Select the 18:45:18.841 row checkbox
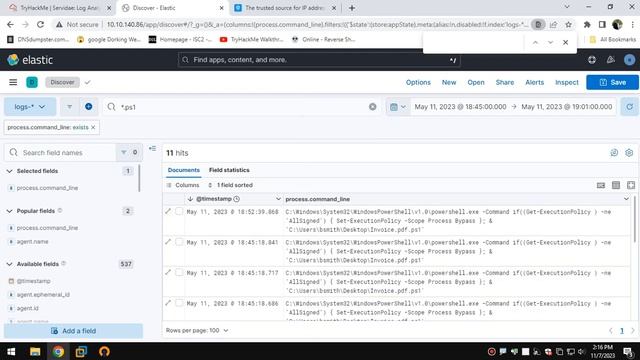Viewport: 640px width, 360px height. pyautogui.click(x=179, y=242)
